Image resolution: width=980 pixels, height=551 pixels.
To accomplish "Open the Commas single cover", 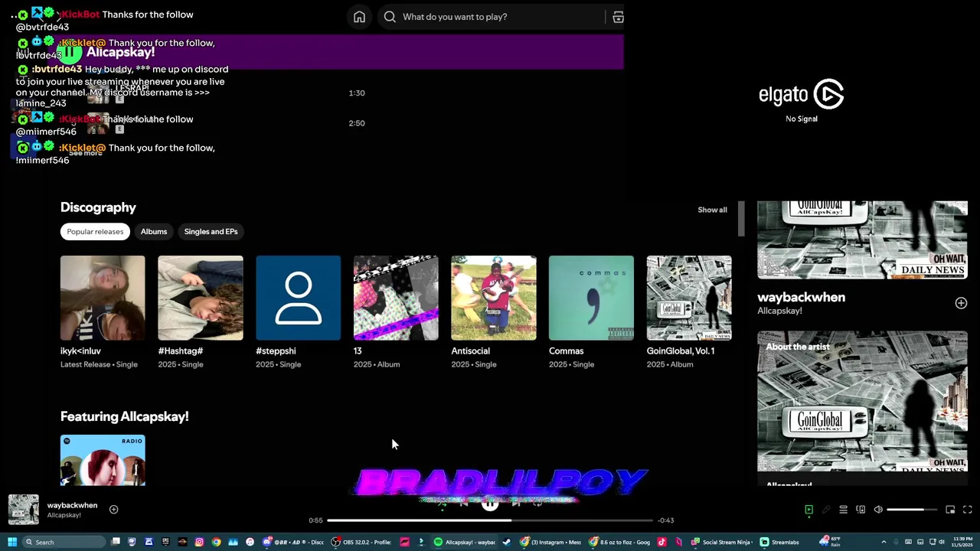I will coord(591,298).
